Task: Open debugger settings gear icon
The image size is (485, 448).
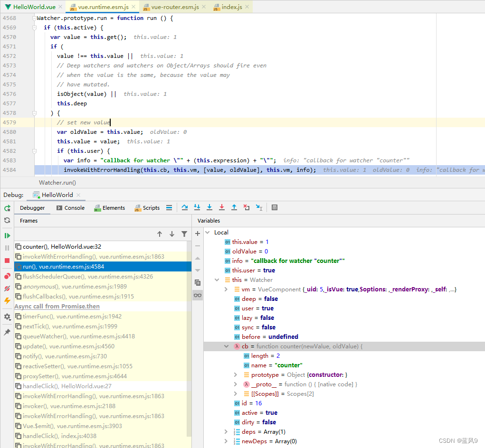Action: click(x=7, y=317)
